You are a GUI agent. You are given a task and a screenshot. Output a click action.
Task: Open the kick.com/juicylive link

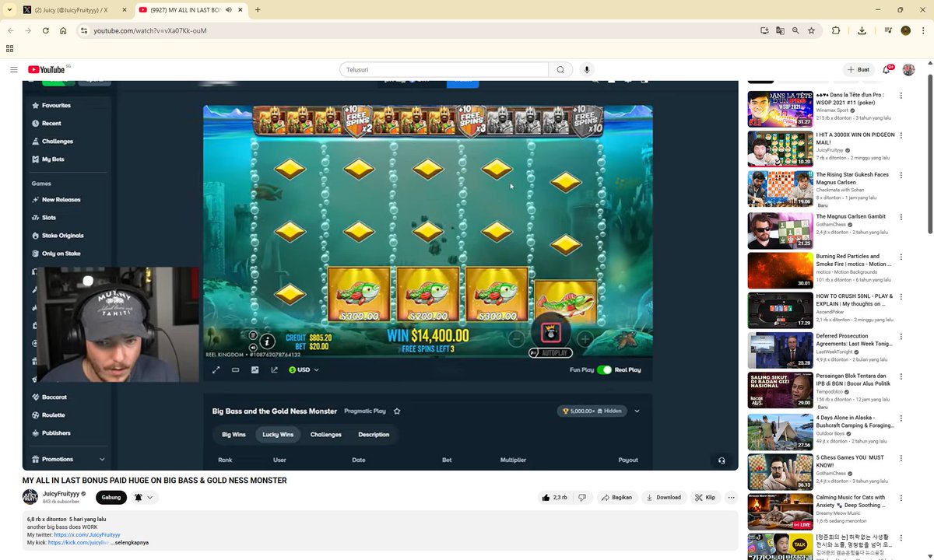[78, 543]
